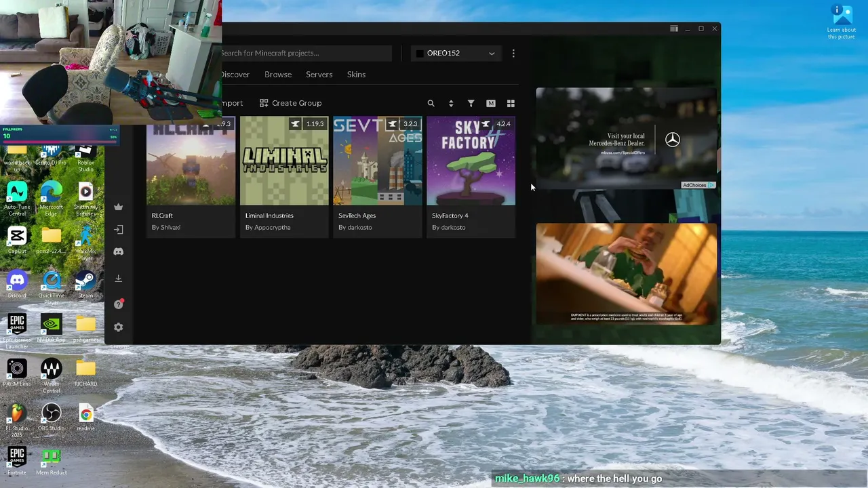Open the pcsx2 folder on desktop
Image resolution: width=868 pixels, height=488 pixels.
click(52, 240)
